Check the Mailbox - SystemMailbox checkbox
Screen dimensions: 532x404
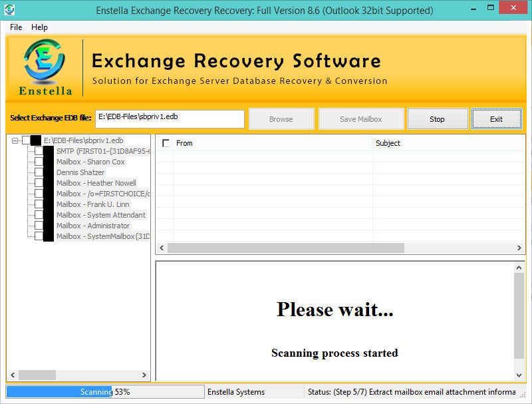click(39, 236)
